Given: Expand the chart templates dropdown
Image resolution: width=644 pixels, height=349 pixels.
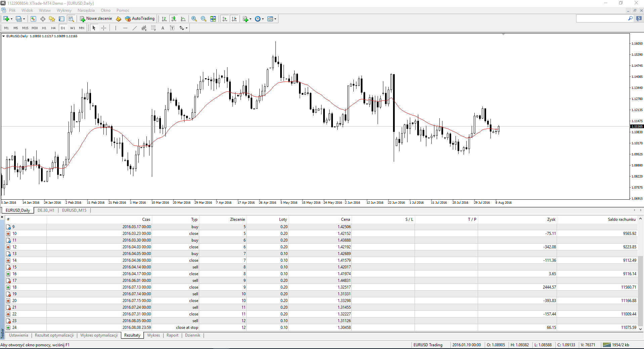Looking at the screenshot, I should [275, 19].
